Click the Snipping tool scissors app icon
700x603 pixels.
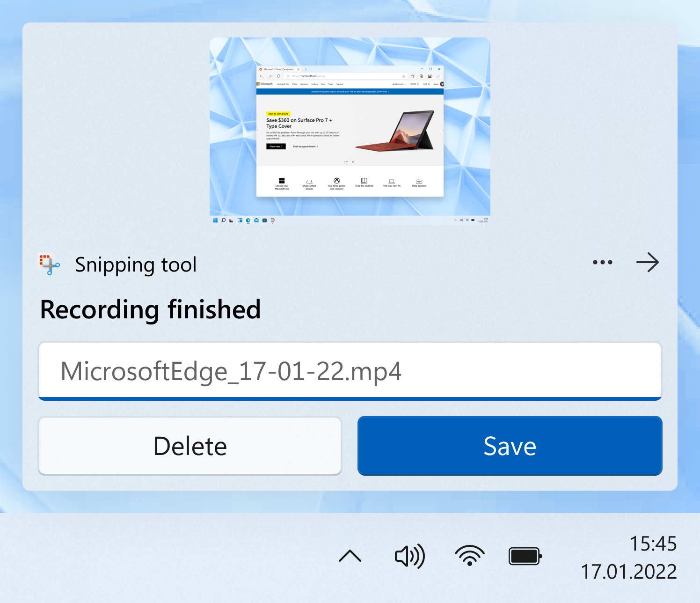pos(49,265)
